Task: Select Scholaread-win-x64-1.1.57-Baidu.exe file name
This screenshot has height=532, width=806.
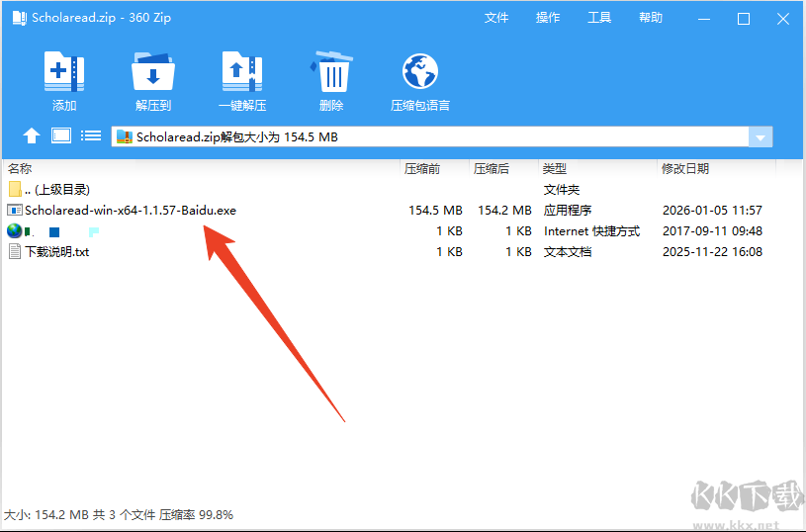Action: coord(131,211)
